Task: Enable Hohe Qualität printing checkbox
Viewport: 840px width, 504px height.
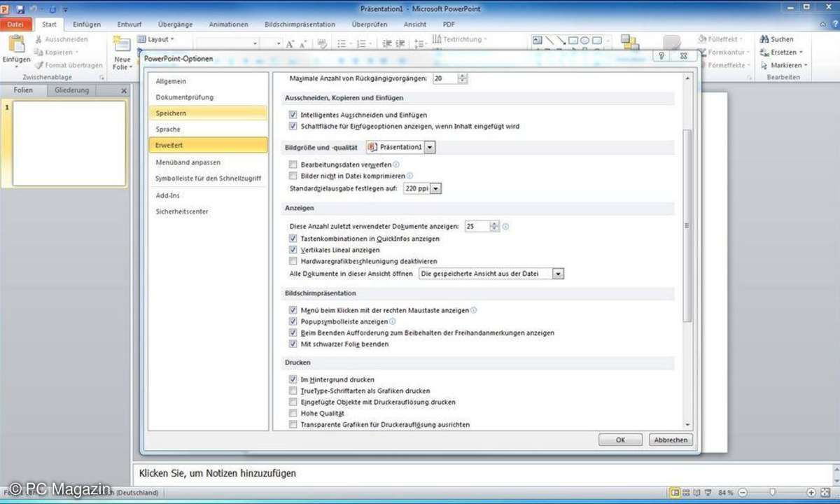Action: pos(293,414)
